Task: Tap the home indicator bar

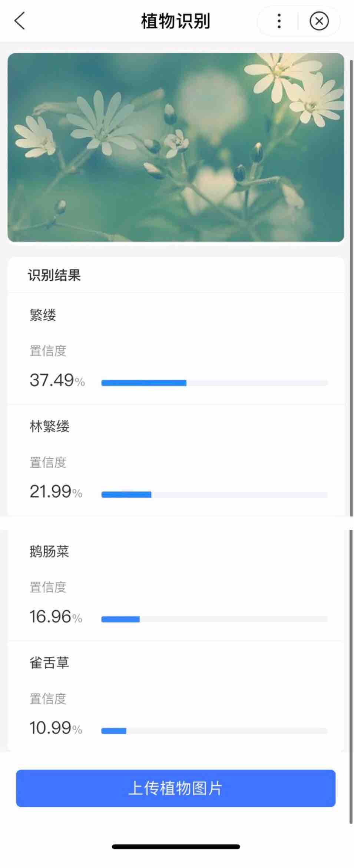Action: click(x=176, y=847)
